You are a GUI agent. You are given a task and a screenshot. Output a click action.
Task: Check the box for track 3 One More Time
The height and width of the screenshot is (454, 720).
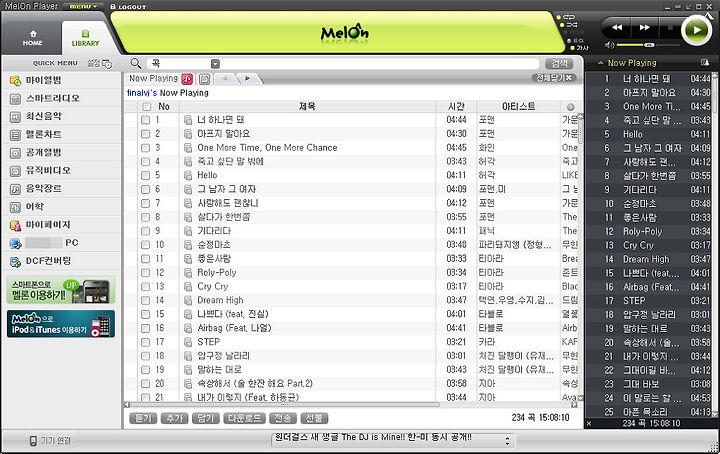pos(146,148)
